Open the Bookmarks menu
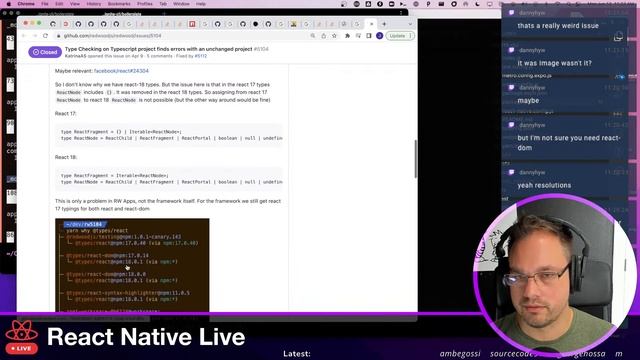This screenshot has height=360, width=640. (x=119, y=4)
